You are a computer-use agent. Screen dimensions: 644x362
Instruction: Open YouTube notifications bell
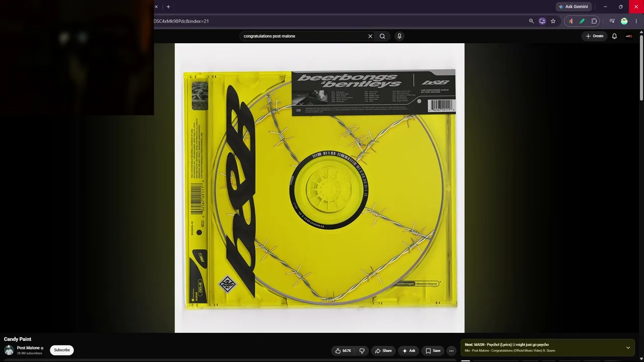pyautogui.click(x=614, y=36)
